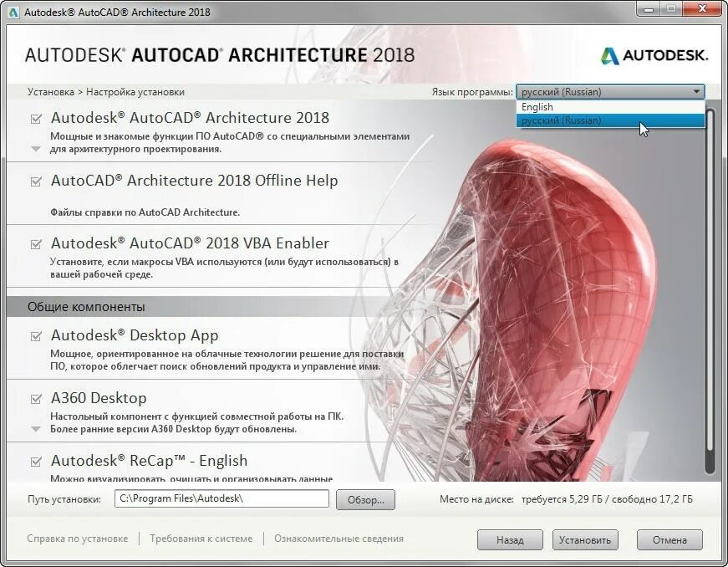
Task: Choose English from the language list
Action: 610,107
